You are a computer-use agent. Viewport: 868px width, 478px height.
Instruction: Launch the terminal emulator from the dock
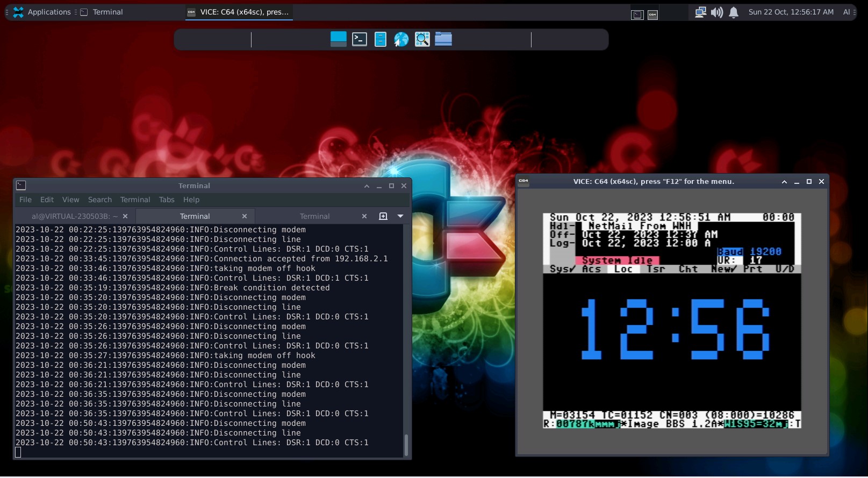coord(359,39)
